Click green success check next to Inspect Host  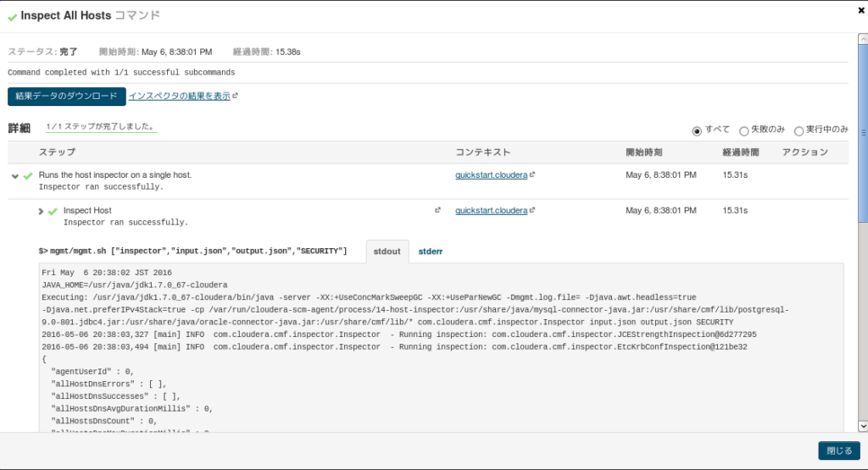53,211
